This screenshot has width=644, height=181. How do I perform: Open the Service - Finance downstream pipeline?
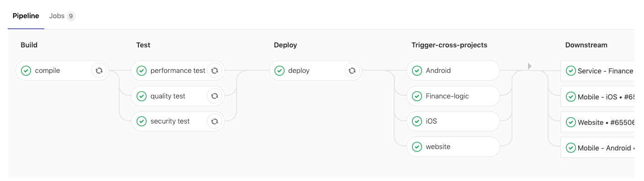pos(597,71)
